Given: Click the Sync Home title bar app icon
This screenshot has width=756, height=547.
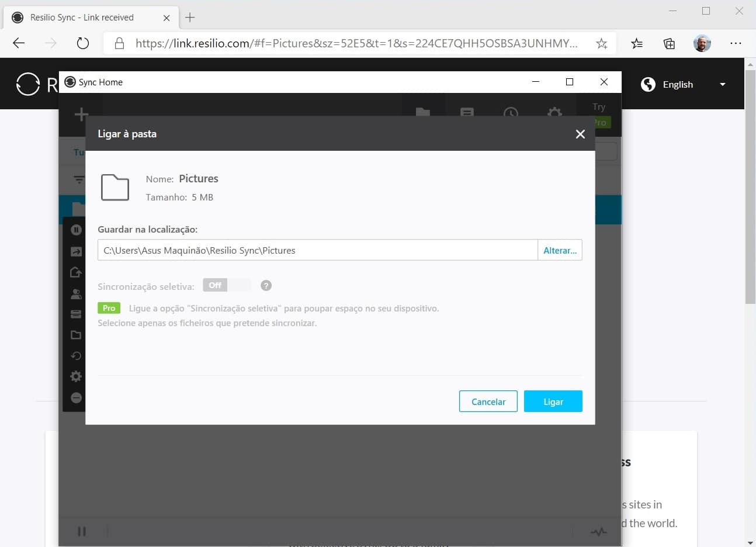Looking at the screenshot, I should pyautogui.click(x=70, y=82).
